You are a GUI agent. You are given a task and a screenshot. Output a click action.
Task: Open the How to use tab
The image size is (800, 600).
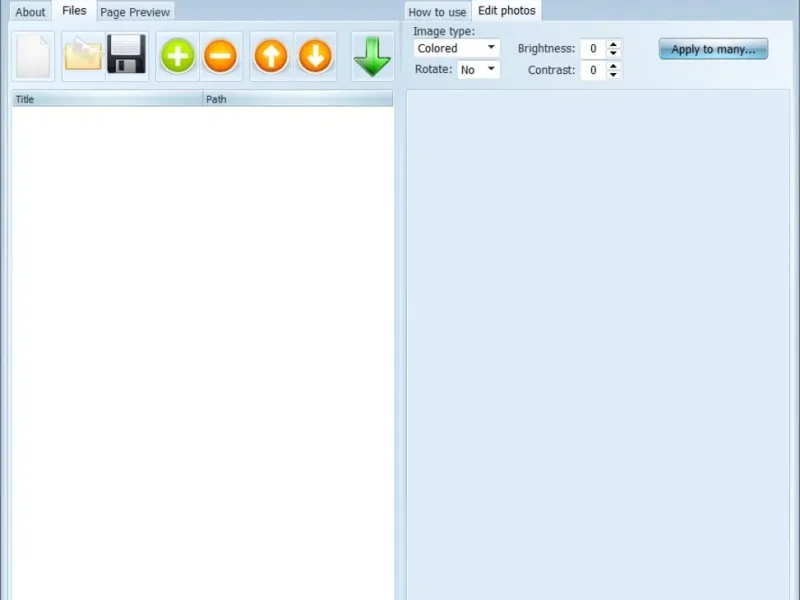point(437,12)
